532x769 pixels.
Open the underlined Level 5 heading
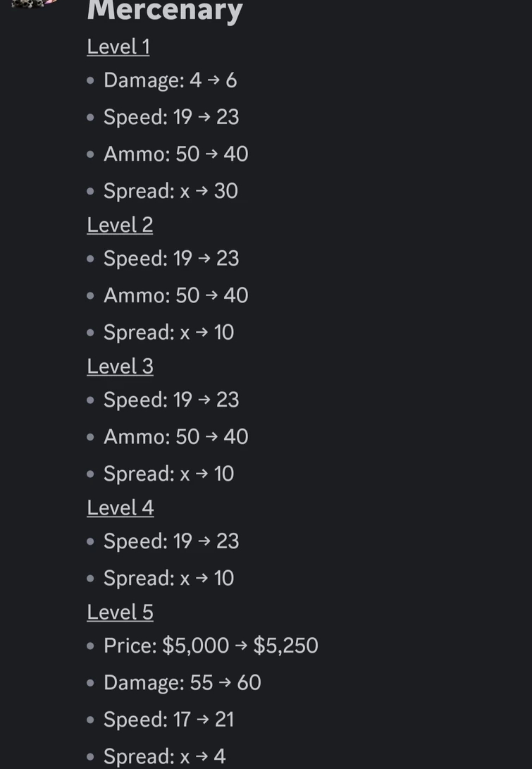point(119,613)
